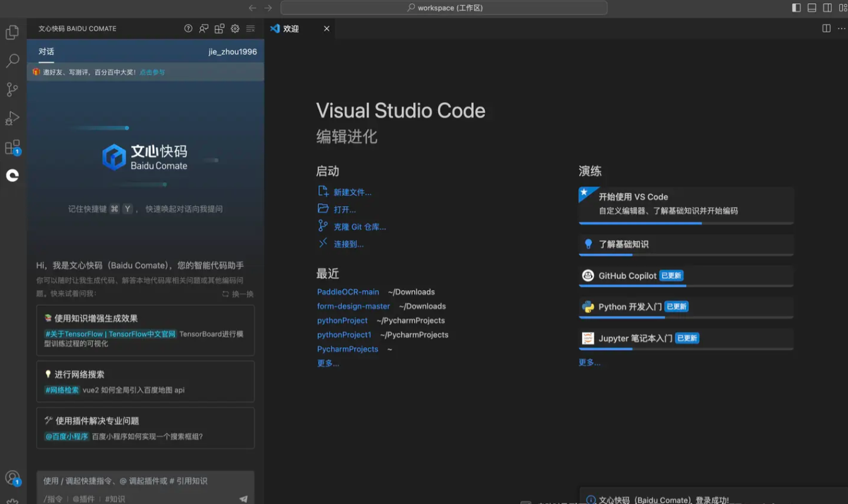The width and height of the screenshot is (848, 504).
Task: Click the @插件 shortcut in chat input
Action: pos(83,499)
